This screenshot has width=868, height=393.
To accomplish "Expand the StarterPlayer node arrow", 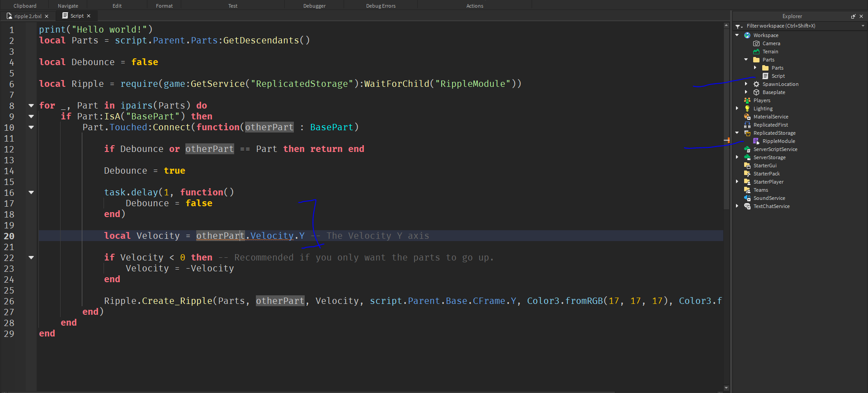I will [737, 181].
